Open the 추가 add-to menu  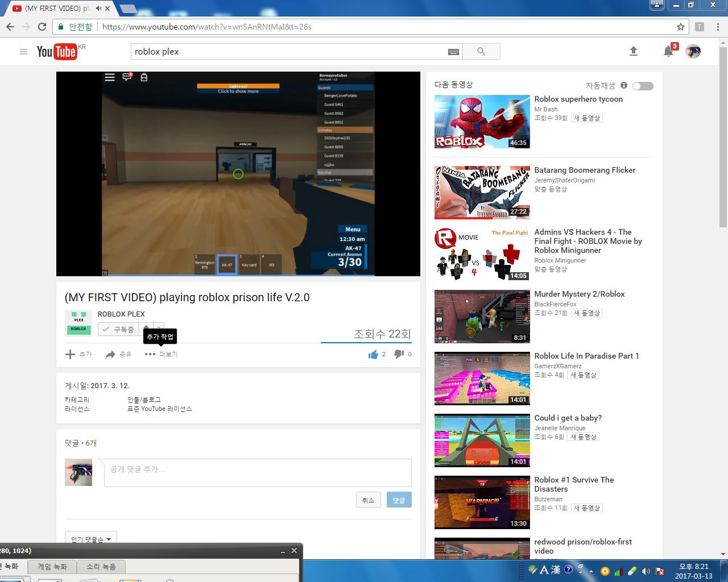click(x=78, y=354)
